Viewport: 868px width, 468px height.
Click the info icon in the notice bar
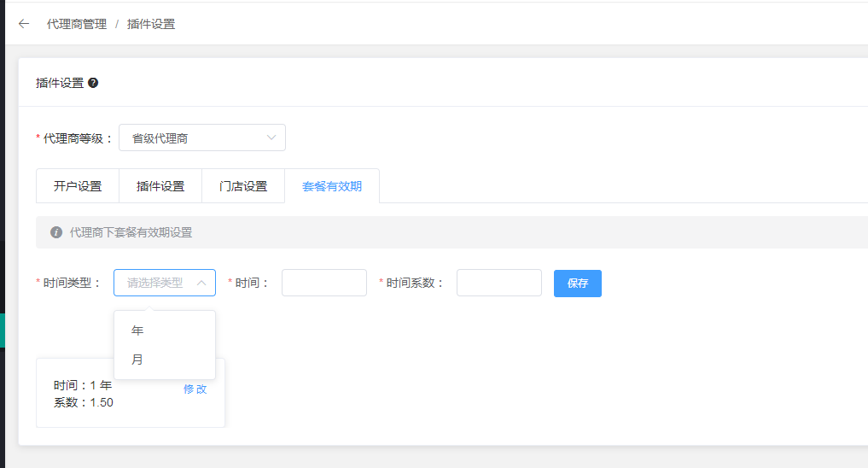(x=56, y=232)
